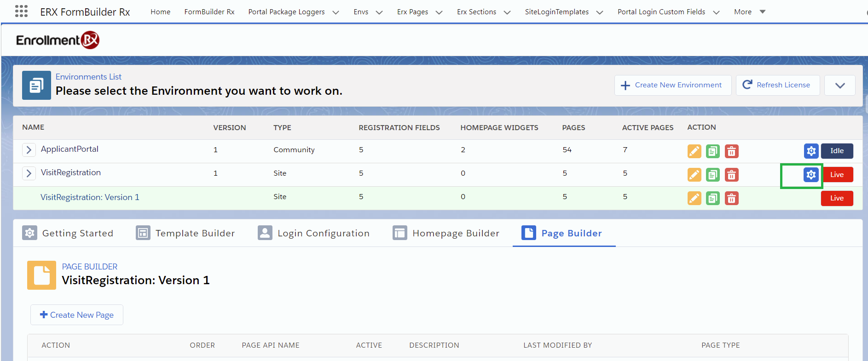Toggle Live status on VisitRegistration: Version 1
Image resolution: width=868 pixels, height=361 pixels.
(837, 198)
